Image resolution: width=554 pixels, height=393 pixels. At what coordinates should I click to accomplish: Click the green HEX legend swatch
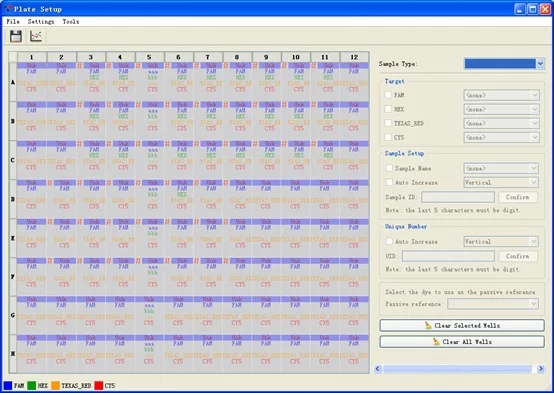(31, 385)
